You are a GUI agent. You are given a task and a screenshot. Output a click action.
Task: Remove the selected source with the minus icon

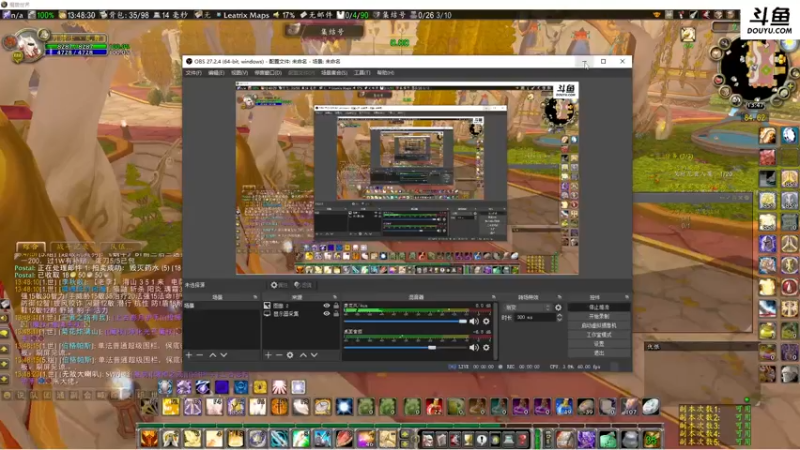(279, 355)
